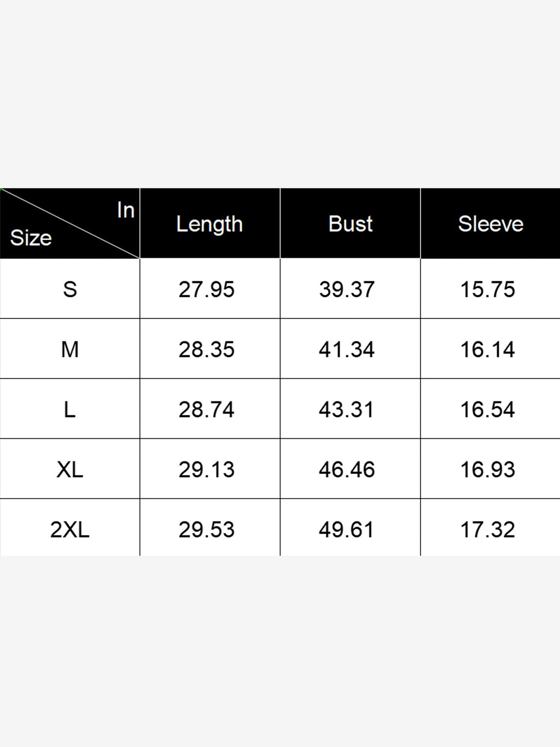Select the L size row label

click(69, 409)
